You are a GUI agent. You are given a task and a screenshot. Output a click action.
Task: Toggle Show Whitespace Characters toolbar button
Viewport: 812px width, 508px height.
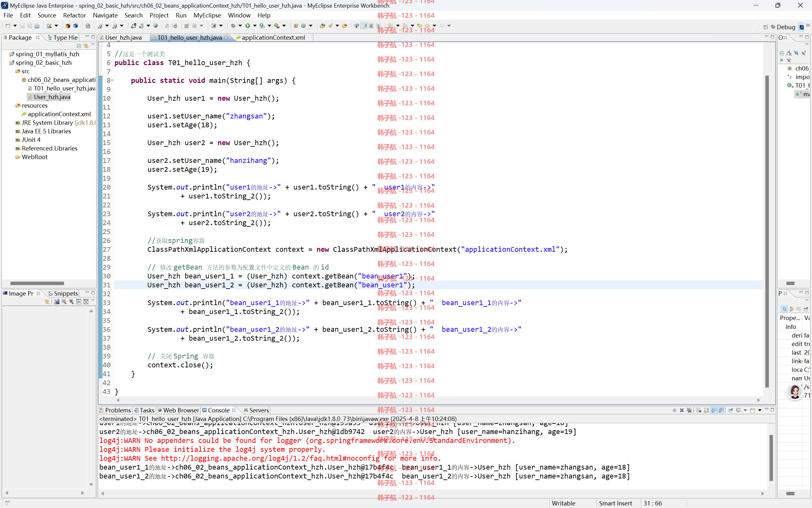coord(378,26)
